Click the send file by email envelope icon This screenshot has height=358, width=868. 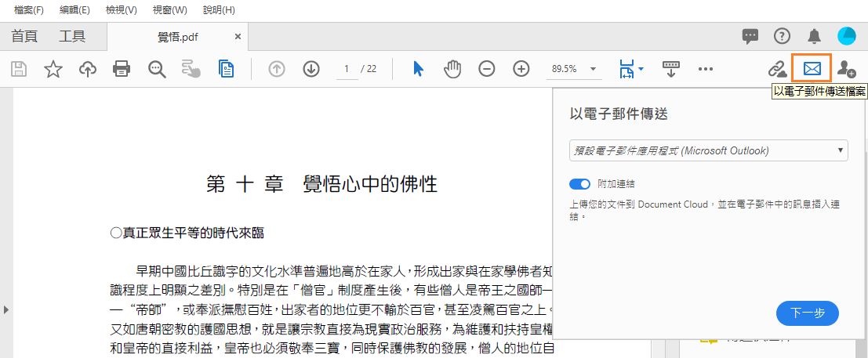pos(812,69)
